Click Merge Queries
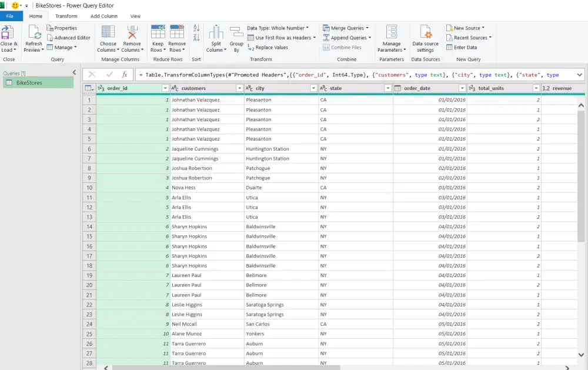The width and height of the screenshot is (588, 370). pyautogui.click(x=346, y=28)
